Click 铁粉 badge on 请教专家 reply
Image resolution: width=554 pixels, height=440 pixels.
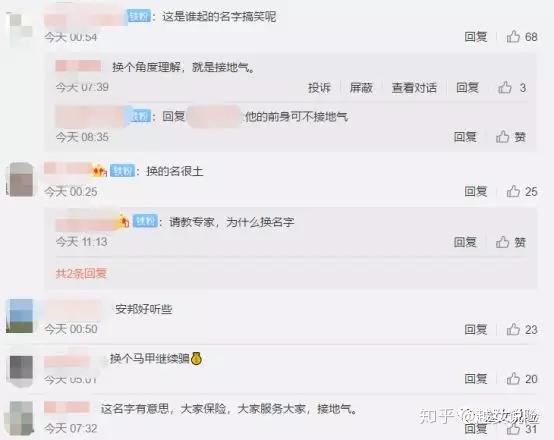(145, 221)
